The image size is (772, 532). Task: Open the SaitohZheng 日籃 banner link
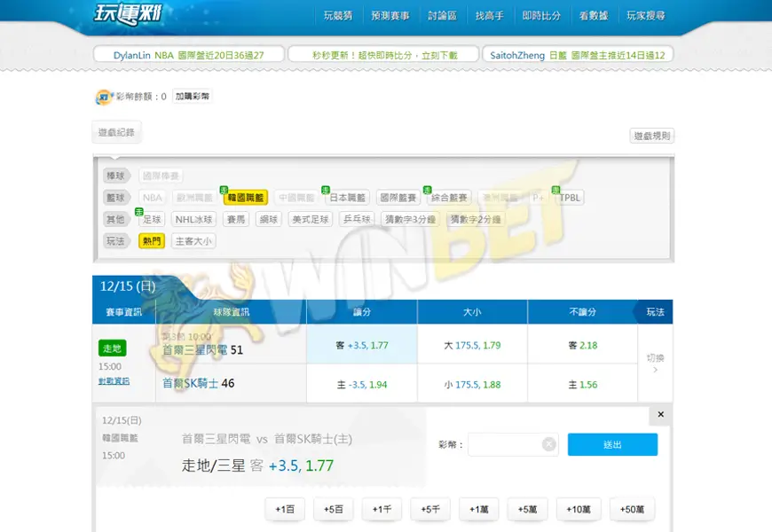click(x=578, y=55)
